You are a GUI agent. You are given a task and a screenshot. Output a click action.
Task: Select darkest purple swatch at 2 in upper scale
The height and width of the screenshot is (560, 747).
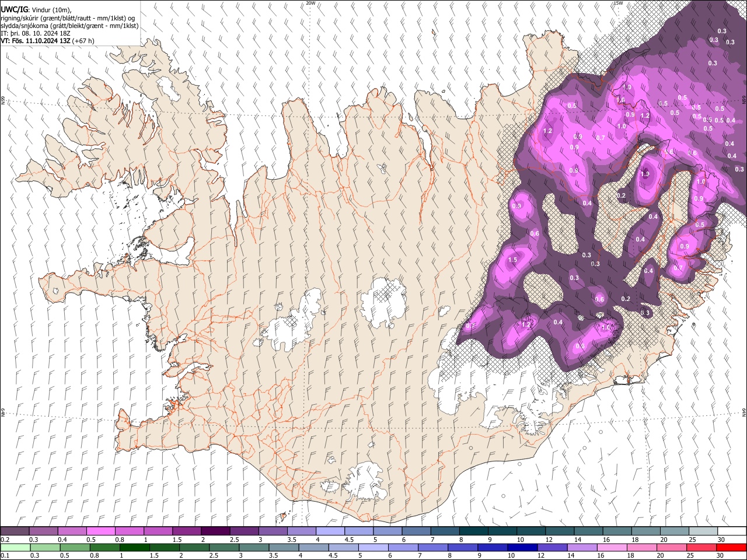coord(215,531)
